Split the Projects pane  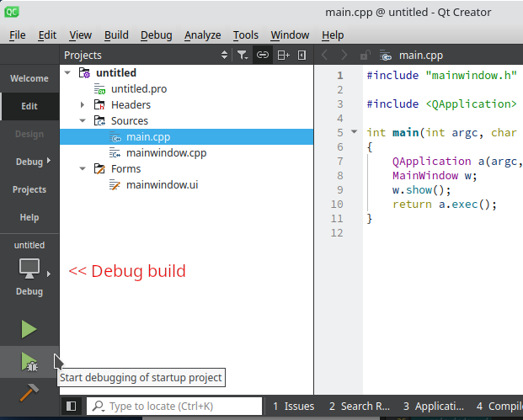(x=283, y=56)
